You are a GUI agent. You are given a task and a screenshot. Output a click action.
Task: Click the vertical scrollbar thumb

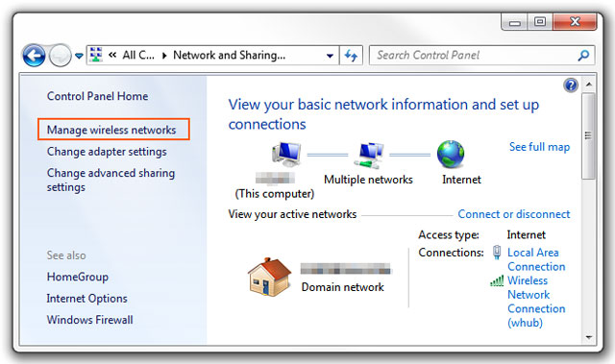tap(588, 135)
